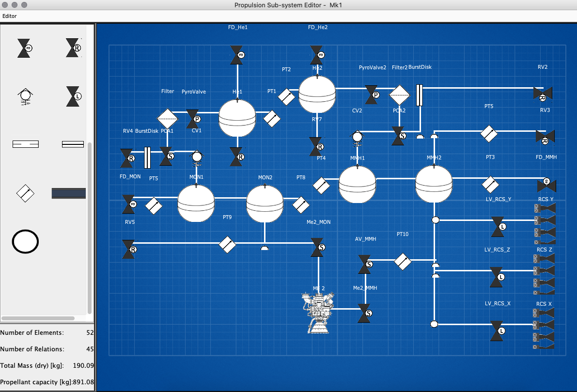The width and height of the screenshot is (577, 392).
Task: Click the PyroValve P valve near He1
Action: point(193,119)
